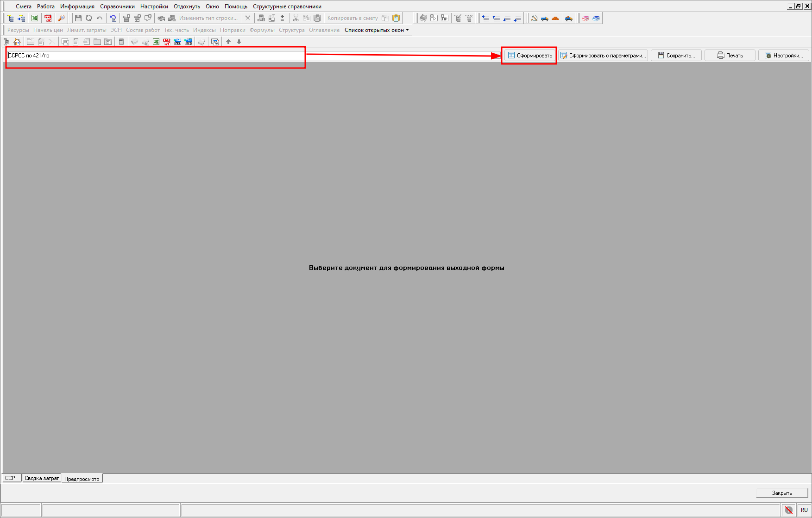Click the undo arrow icon
The width and height of the screenshot is (812, 518).
pyautogui.click(x=100, y=18)
